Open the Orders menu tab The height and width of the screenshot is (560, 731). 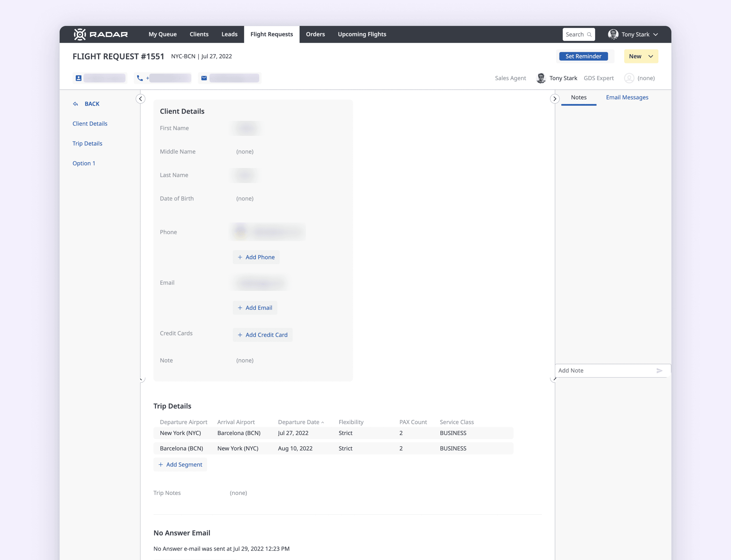tap(315, 34)
